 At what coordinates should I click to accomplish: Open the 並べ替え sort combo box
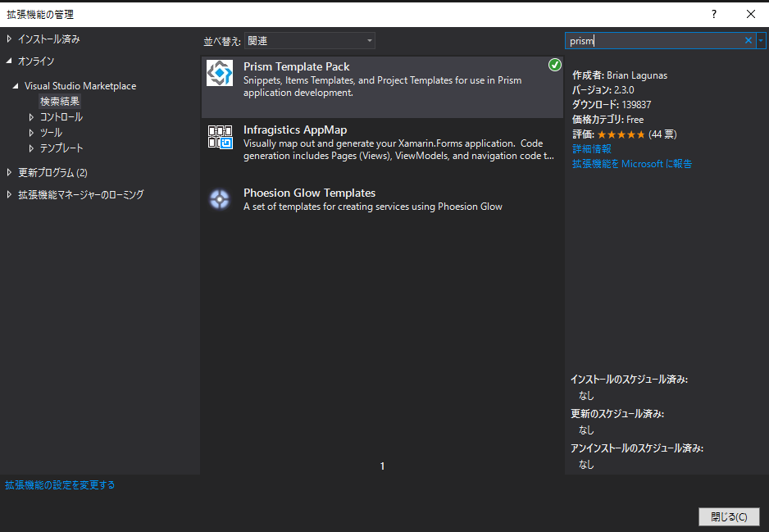tap(309, 41)
